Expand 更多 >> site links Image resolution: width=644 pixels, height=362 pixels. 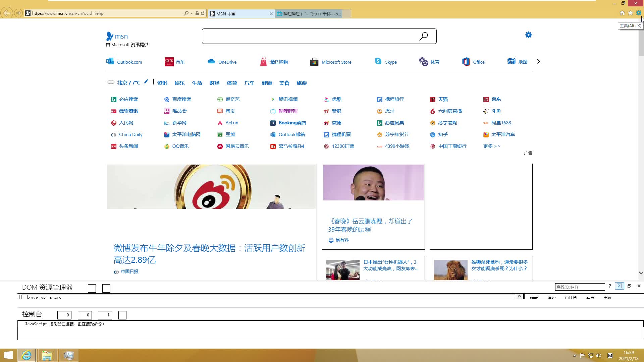(491, 146)
